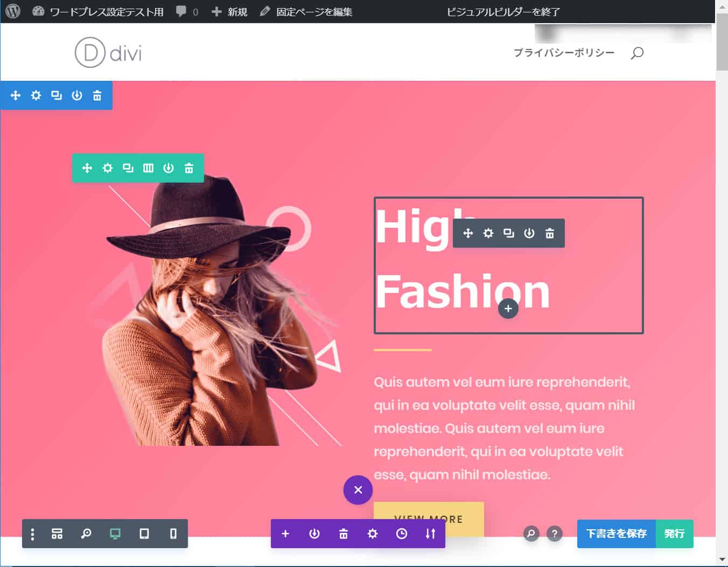Duplicate the section using the blue toolbar icon
728x567 pixels.
click(57, 95)
